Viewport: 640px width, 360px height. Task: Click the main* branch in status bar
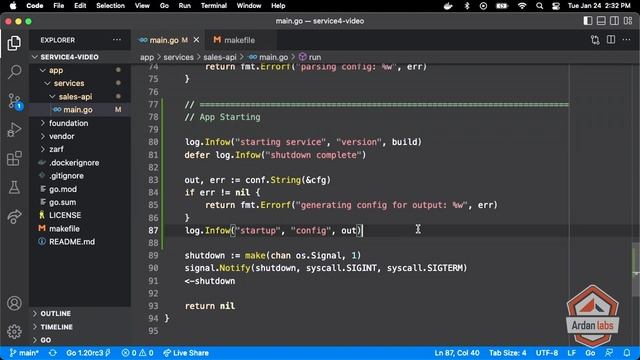(x=24, y=353)
